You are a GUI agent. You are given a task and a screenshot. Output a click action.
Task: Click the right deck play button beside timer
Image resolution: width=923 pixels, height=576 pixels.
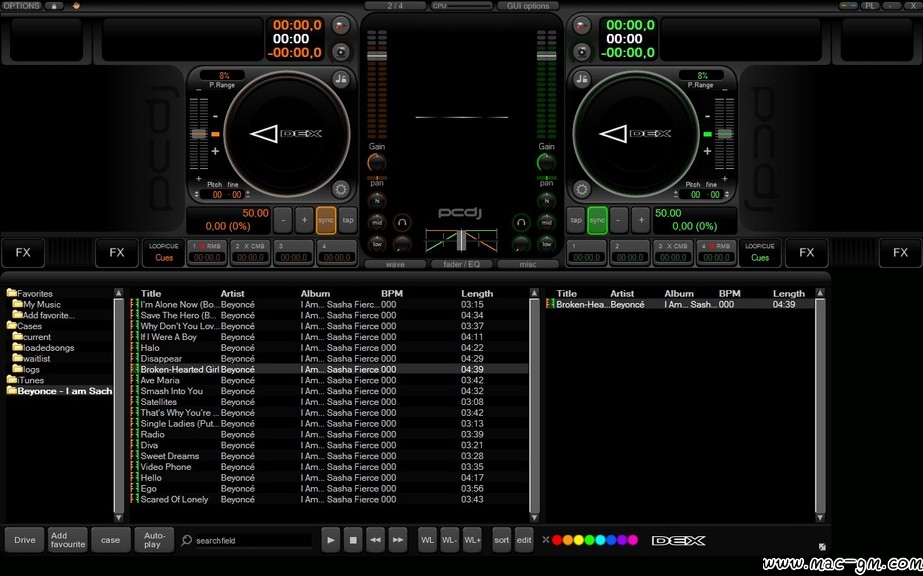(x=582, y=25)
